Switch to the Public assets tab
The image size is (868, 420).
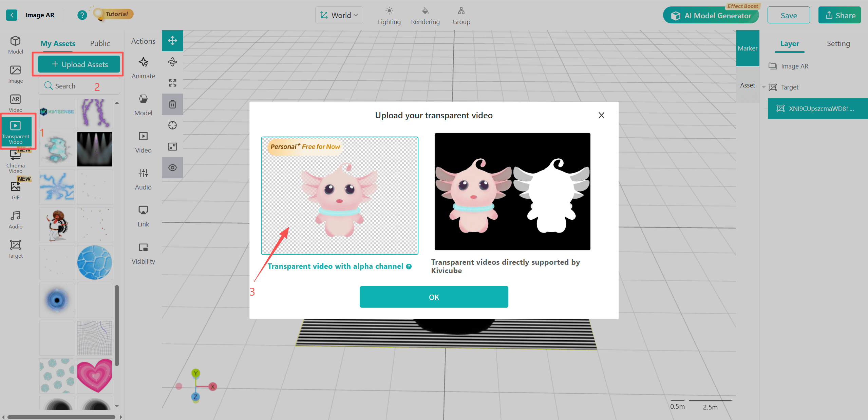[x=100, y=43]
